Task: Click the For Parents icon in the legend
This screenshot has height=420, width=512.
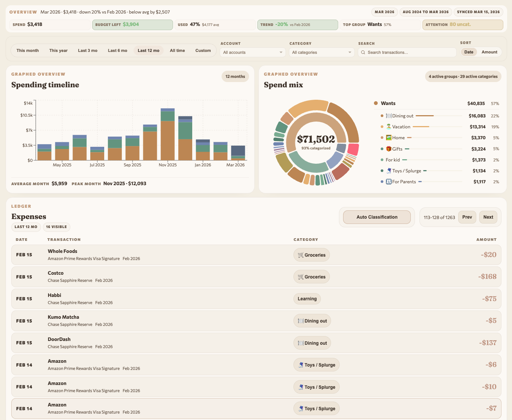Action: [x=389, y=181]
